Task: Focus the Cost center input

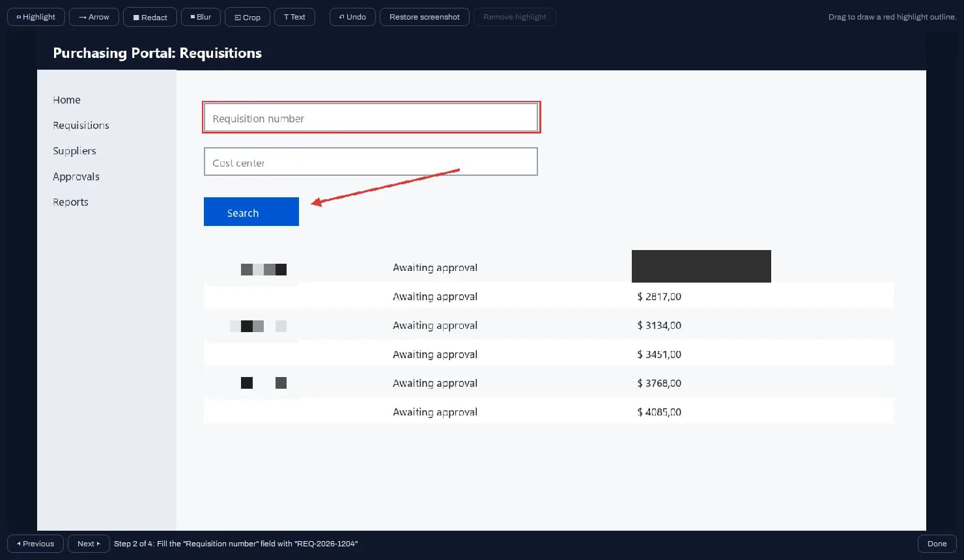Action: click(371, 161)
